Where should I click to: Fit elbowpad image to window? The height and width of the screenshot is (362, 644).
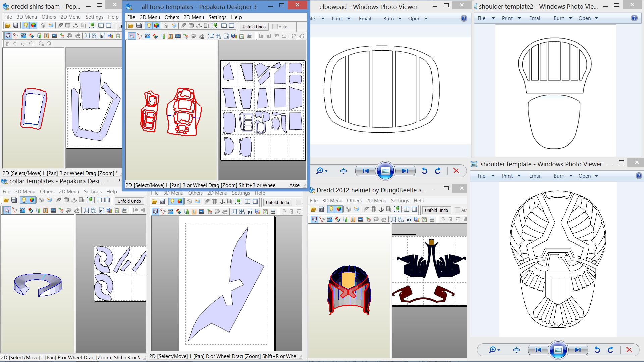[343, 171]
